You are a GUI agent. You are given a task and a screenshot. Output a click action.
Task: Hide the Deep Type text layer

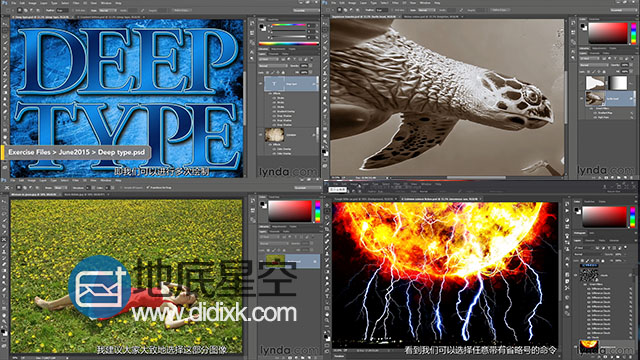tap(260, 84)
